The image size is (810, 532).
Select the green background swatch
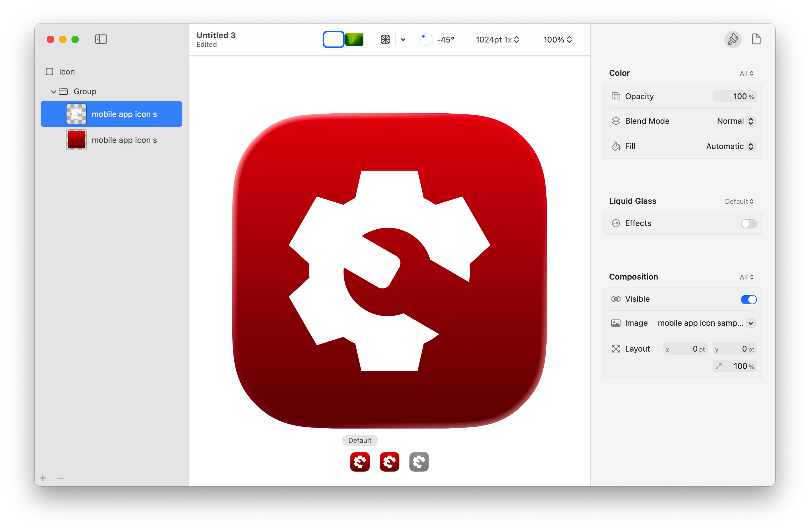pos(354,40)
